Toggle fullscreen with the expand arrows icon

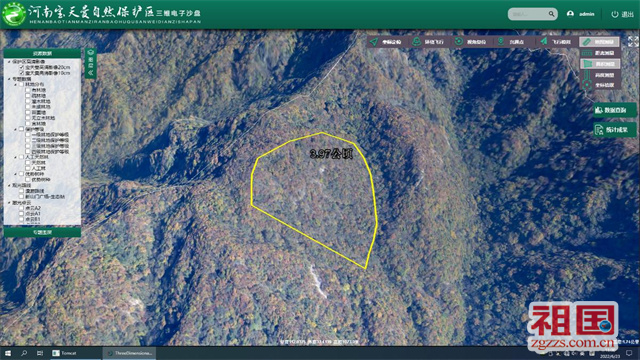(633, 41)
